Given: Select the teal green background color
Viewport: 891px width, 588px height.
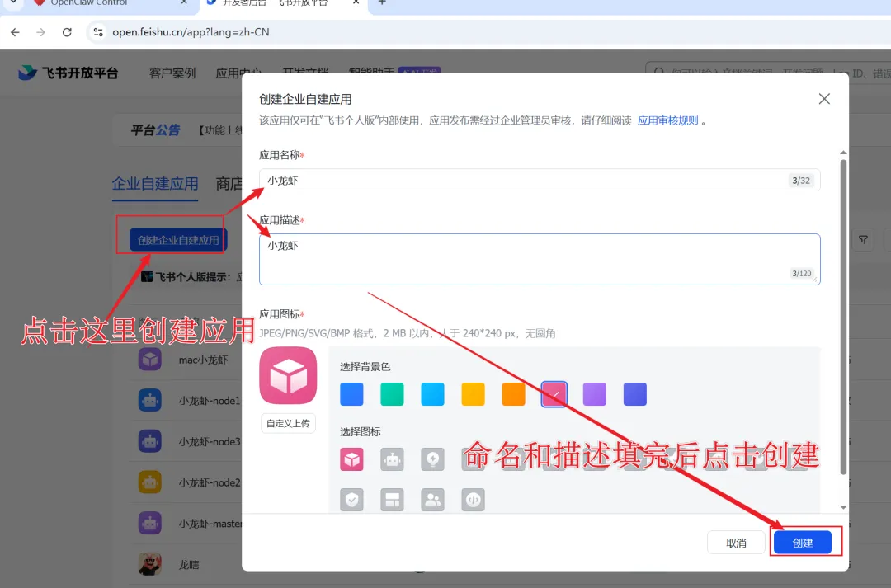Looking at the screenshot, I should [x=392, y=394].
